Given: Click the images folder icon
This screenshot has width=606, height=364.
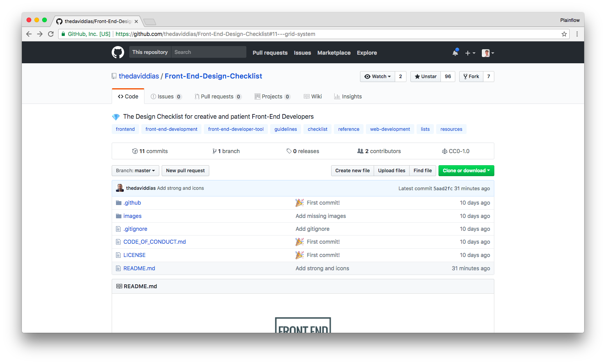Looking at the screenshot, I should (119, 216).
